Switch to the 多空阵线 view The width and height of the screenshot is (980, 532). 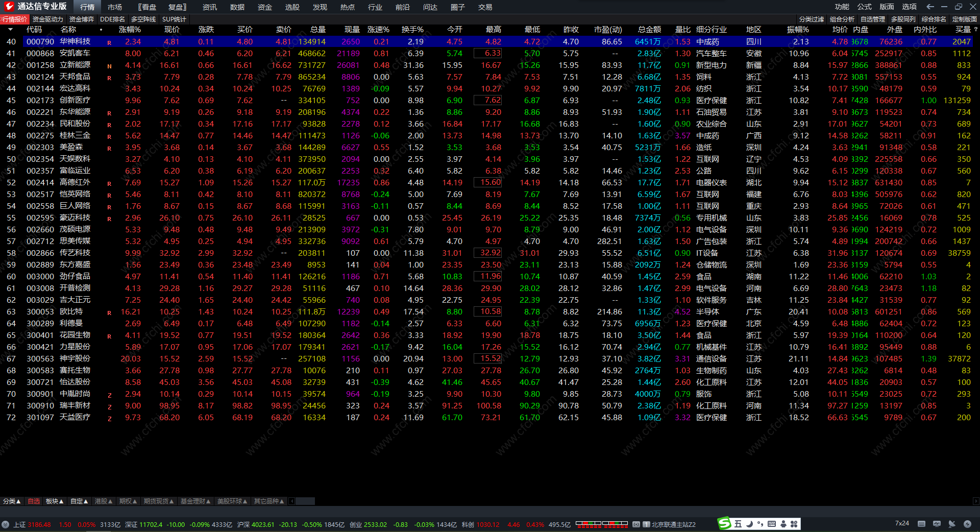(x=143, y=19)
